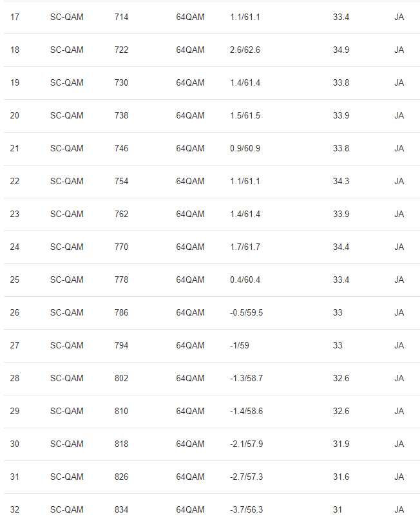
Task: Click power level -1.4/58.6
Action: (246, 411)
